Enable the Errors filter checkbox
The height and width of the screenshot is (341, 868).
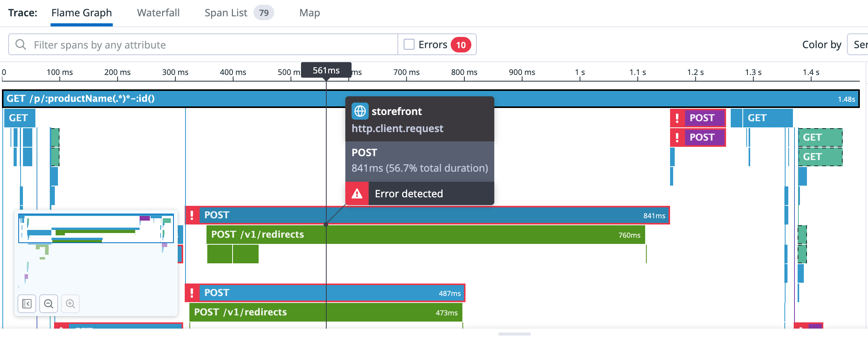(x=409, y=45)
